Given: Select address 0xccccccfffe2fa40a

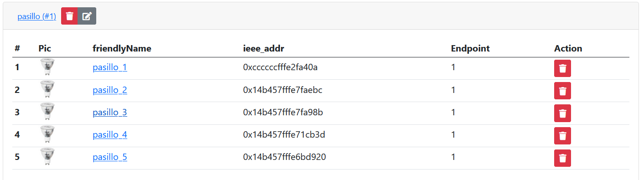Looking at the screenshot, I should click(280, 67).
